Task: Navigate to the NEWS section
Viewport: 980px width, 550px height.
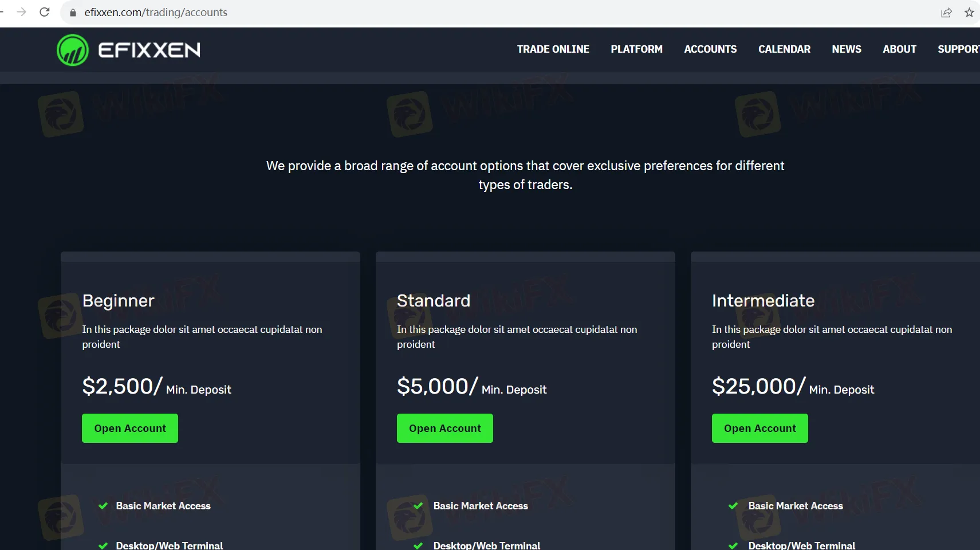Action: 846,49
